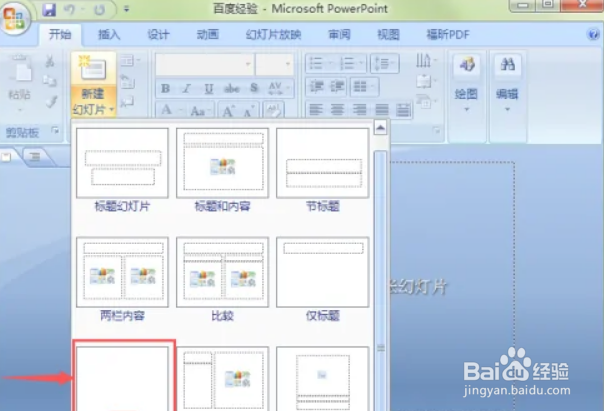Open the 审阅 tab
The height and width of the screenshot is (411, 604).
pyautogui.click(x=339, y=35)
